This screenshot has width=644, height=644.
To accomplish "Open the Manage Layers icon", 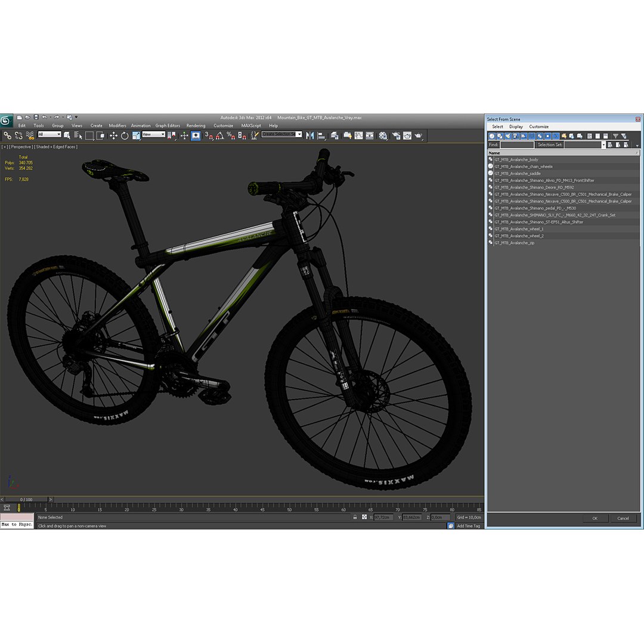I will point(335,135).
